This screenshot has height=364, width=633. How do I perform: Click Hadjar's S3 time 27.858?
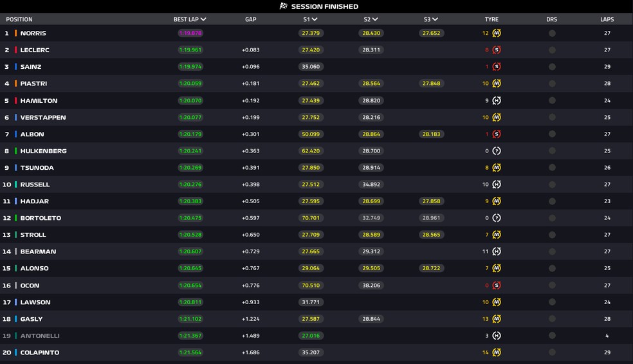(431, 201)
